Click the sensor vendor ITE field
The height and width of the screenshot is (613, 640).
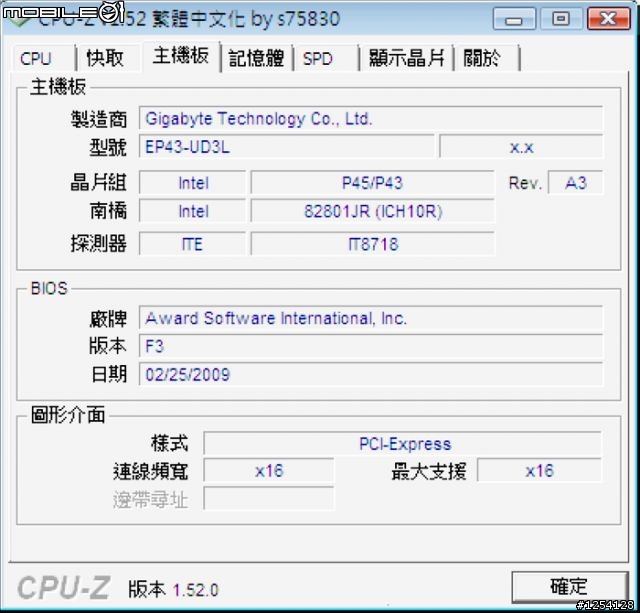tap(192, 244)
